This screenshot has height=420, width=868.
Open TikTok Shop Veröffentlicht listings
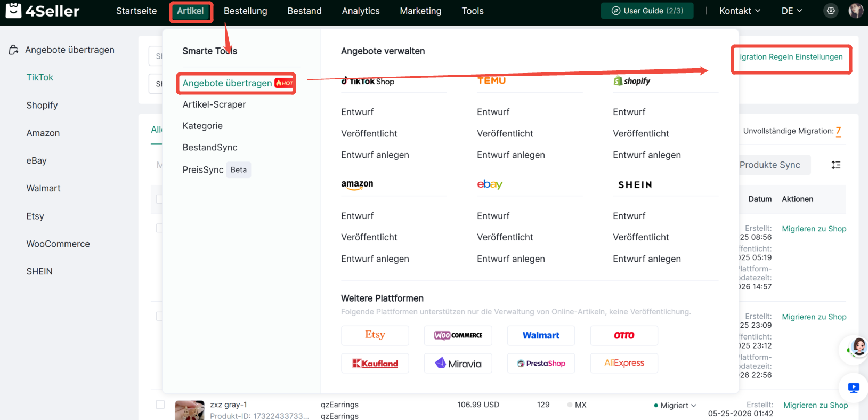point(369,133)
